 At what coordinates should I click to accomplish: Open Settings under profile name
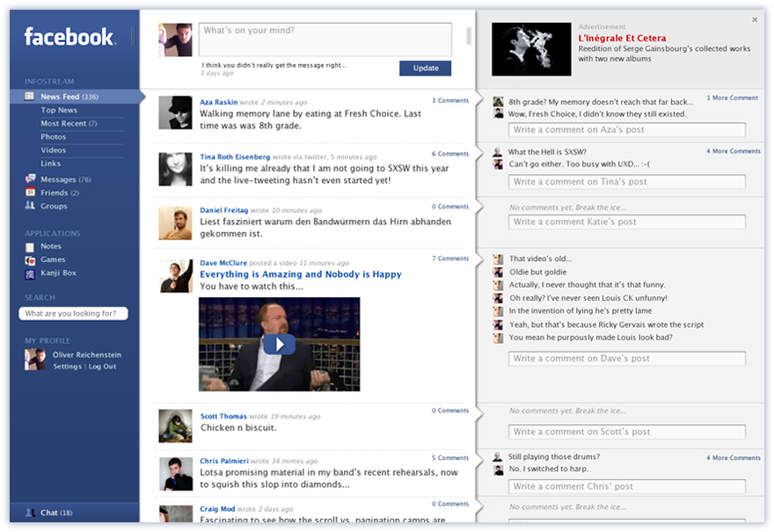[67, 367]
